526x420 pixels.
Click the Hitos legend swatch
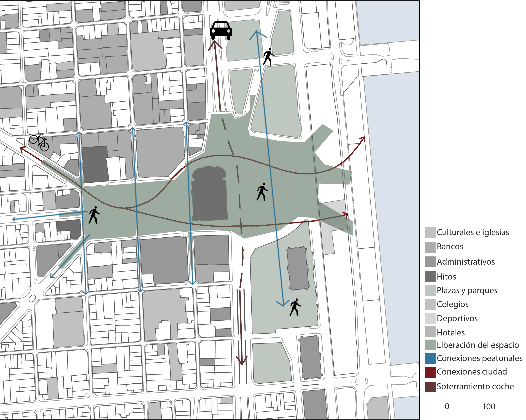[x=430, y=276]
